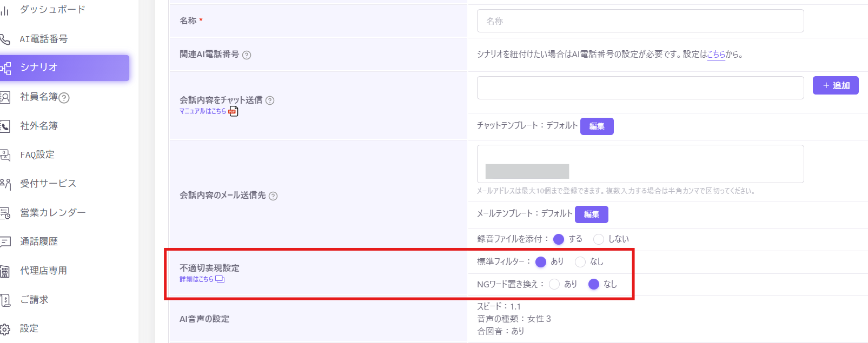
Task: Click the window icon next to 詳細はこちら
Action: tap(220, 279)
